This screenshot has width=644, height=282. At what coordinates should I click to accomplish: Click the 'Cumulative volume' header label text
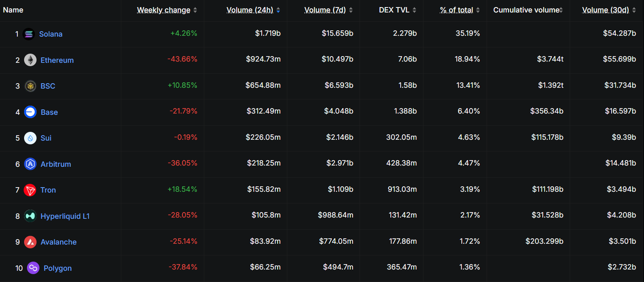(526, 10)
